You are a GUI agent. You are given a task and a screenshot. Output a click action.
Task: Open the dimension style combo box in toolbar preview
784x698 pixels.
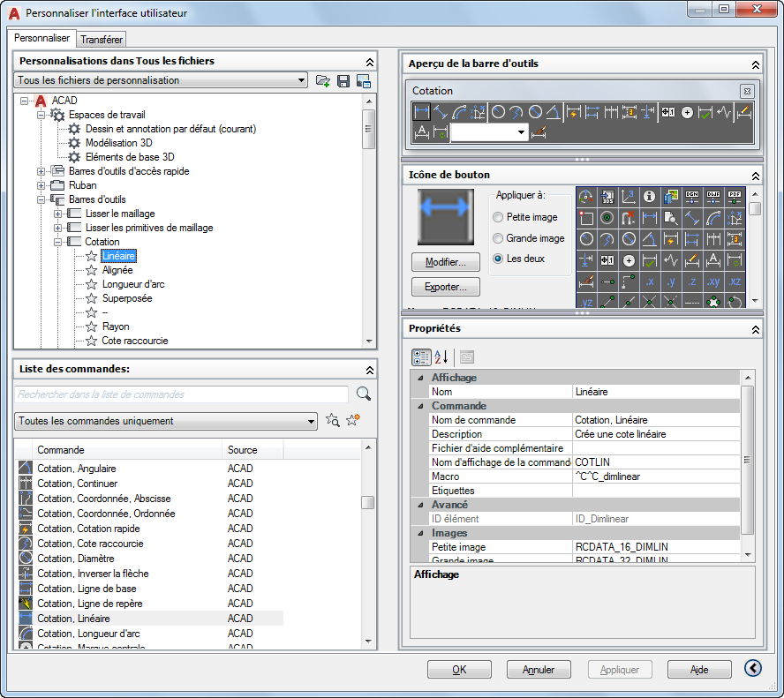[x=489, y=132]
